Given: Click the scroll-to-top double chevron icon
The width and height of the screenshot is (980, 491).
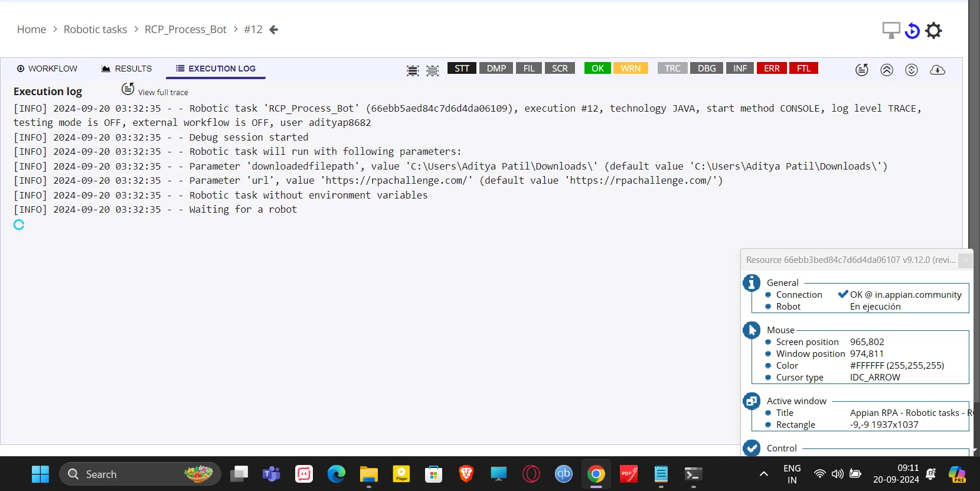Looking at the screenshot, I should 887,70.
